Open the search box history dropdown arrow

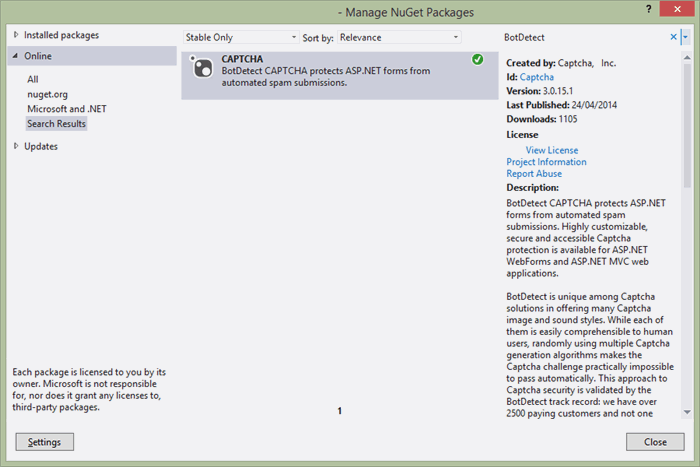pyautogui.click(x=685, y=38)
